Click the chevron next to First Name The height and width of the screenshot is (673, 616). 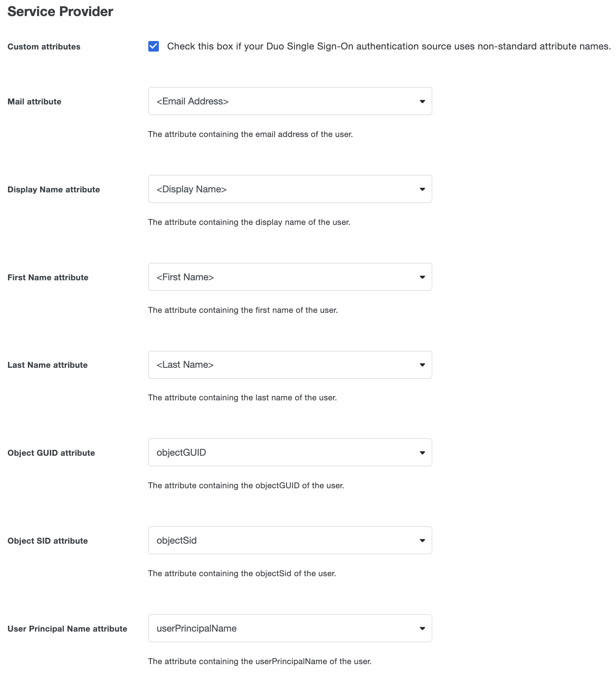tap(422, 277)
